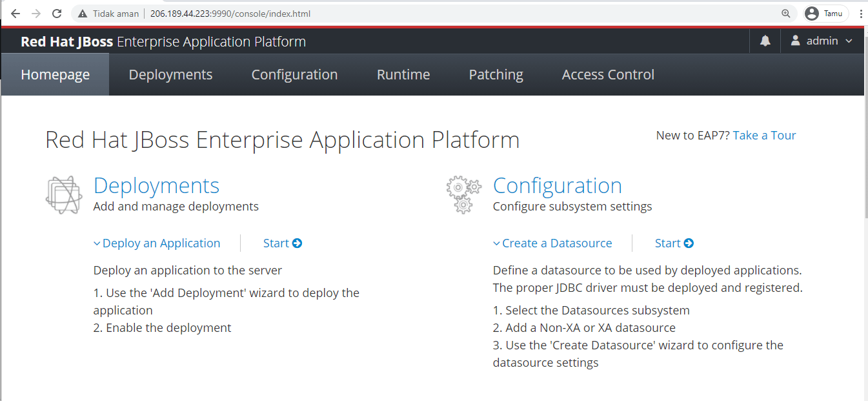Open the Runtime tab

(x=403, y=75)
